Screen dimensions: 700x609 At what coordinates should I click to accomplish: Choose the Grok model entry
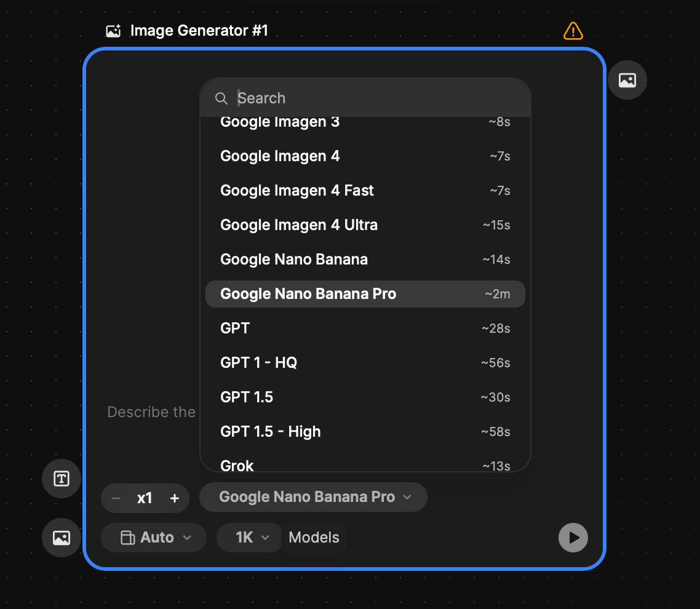(x=365, y=465)
